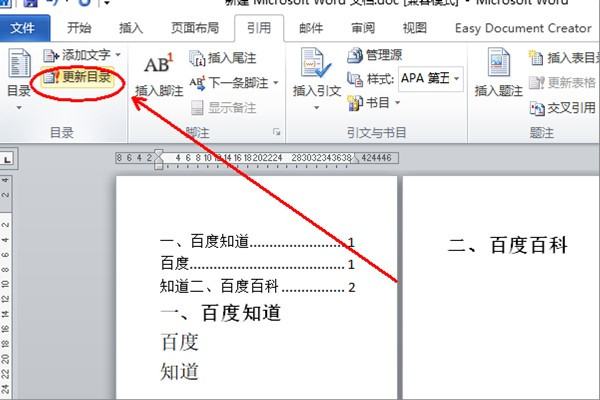This screenshot has height=400, width=600.
Task: Click the 更新表格 icon
Action: pyautogui.click(x=536, y=83)
